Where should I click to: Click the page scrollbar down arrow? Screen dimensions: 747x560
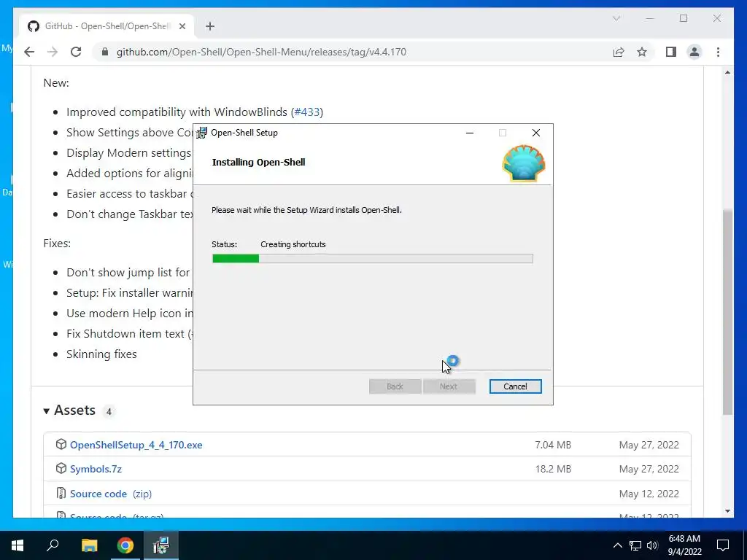pos(727,511)
